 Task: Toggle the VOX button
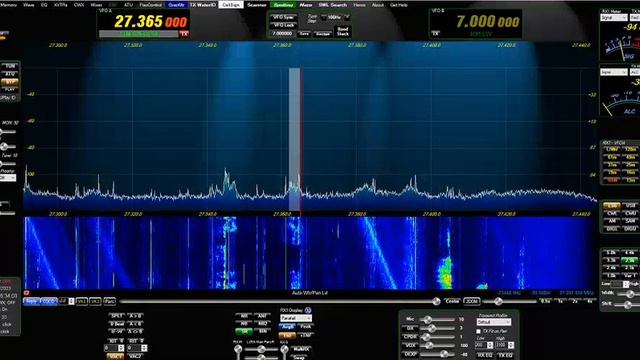[x=410, y=345]
